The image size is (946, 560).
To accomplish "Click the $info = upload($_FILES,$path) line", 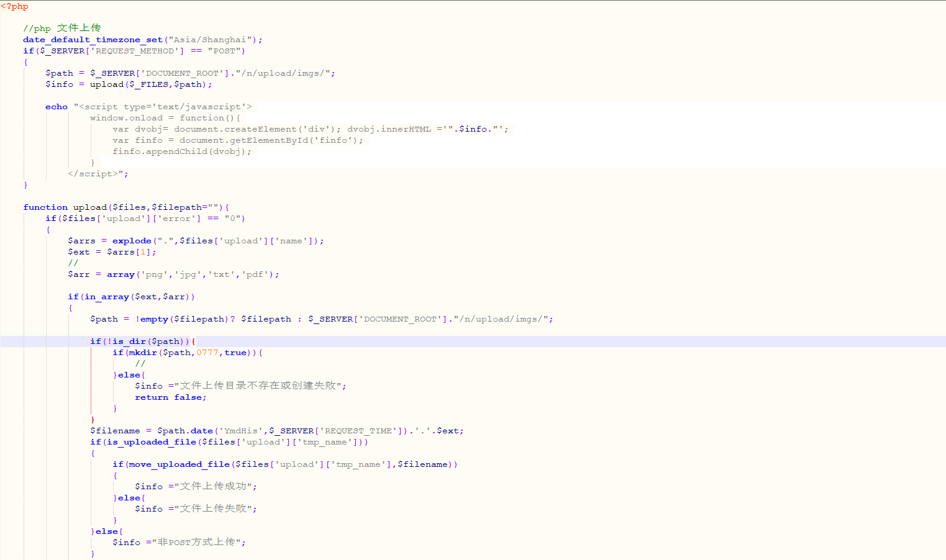I will point(129,84).
